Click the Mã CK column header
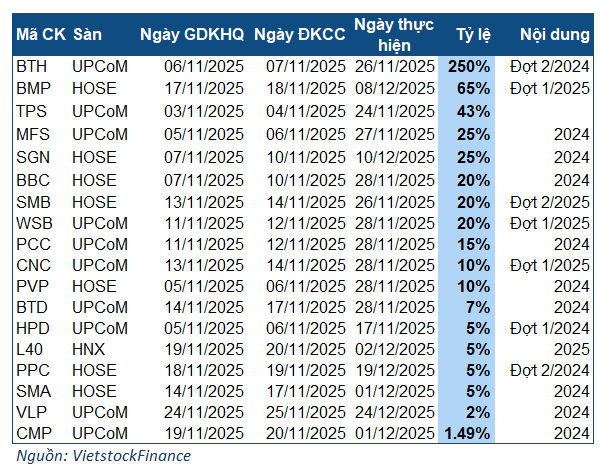 pyautogui.click(x=39, y=33)
